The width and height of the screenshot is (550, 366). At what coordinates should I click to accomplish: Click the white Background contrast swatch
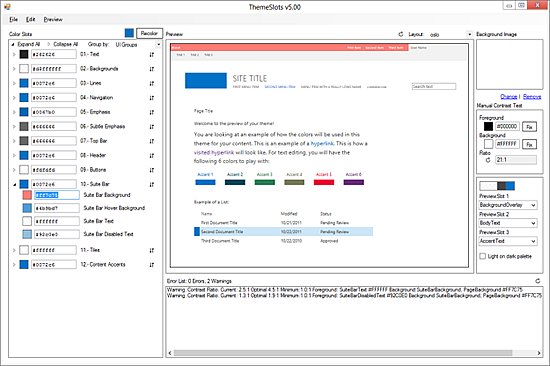pyautogui.click(x=488, y=144)
